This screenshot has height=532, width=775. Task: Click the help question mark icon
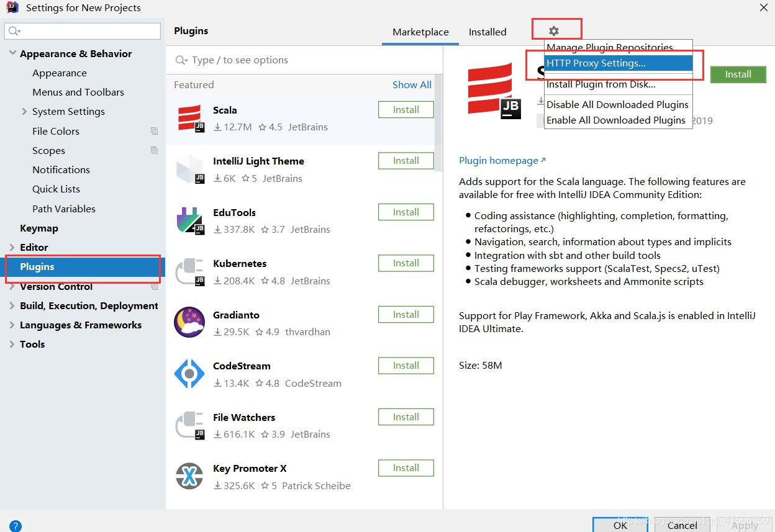16,526
